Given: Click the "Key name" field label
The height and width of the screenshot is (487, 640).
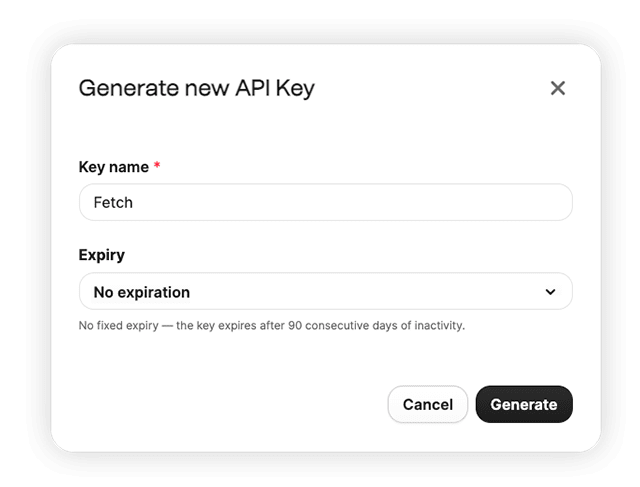Looking at the screenshot, I should tap(113, 167).
